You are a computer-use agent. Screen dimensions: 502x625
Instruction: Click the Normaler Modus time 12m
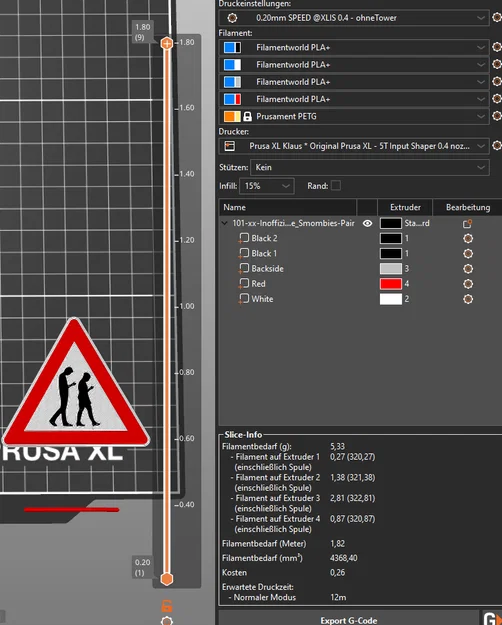[x=338, y=597]
